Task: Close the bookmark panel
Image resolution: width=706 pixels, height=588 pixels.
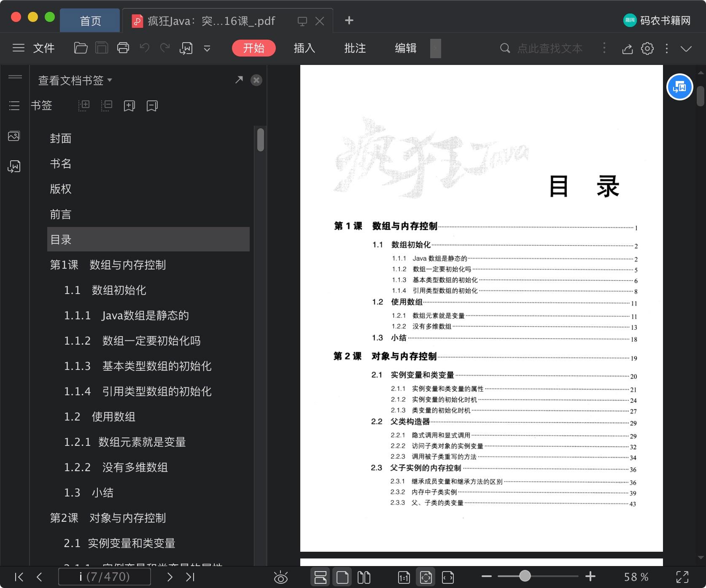Action: (x=256, y=80)
